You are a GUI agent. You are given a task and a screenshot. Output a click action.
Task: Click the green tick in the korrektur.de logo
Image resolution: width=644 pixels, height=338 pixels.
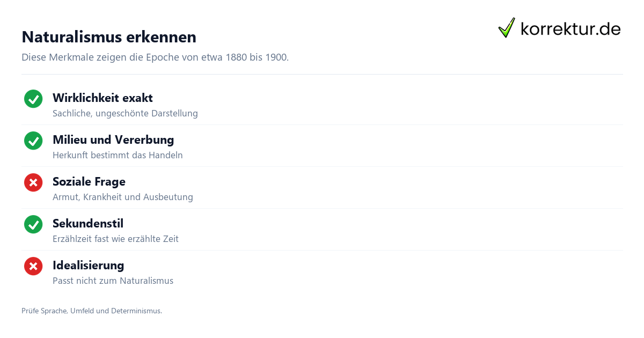[x=507, y=28]
